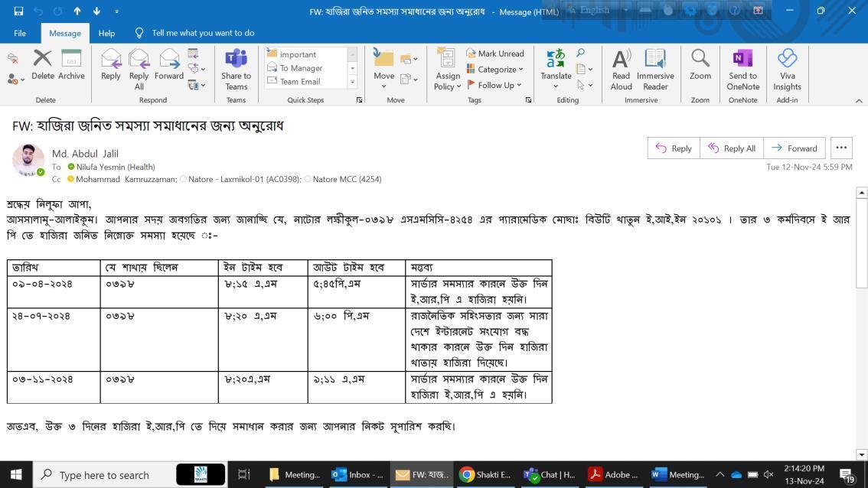This screenshot has width=868, height=488.
Task: Open Viva Insights add-in
Action: coord(787,69)
